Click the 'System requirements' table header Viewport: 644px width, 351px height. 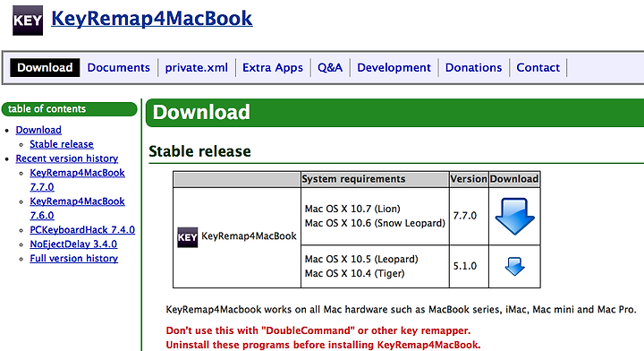tap(375, 179)
